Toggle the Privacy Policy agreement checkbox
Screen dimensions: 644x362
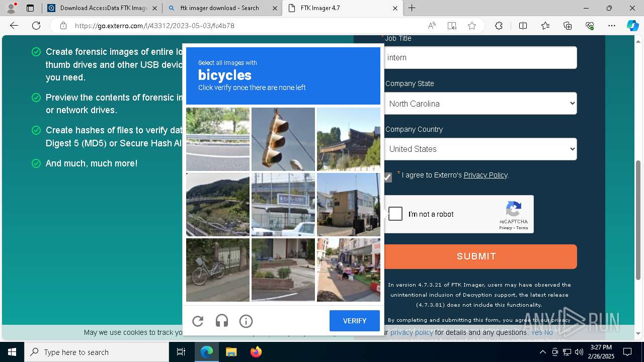[387, 177]
